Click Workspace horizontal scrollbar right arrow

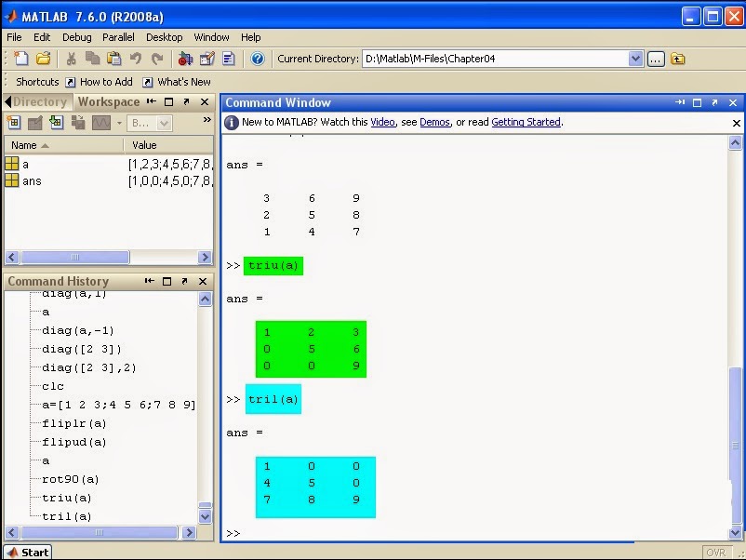pos(205,257)
